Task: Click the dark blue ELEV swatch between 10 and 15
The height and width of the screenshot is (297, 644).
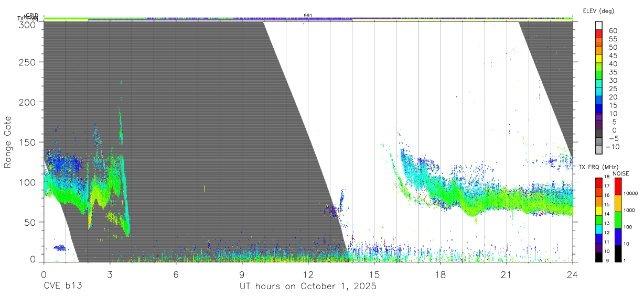Action: tap(599, 109)
